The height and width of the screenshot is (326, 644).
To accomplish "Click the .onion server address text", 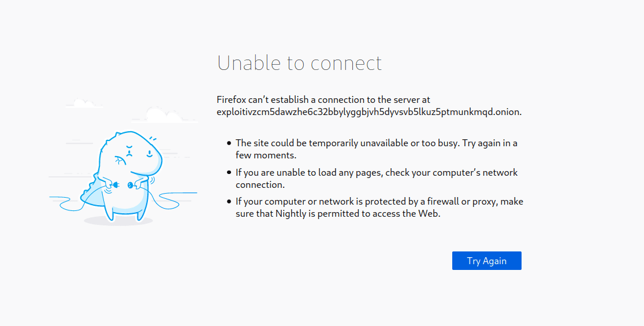I will pos(369,112).
